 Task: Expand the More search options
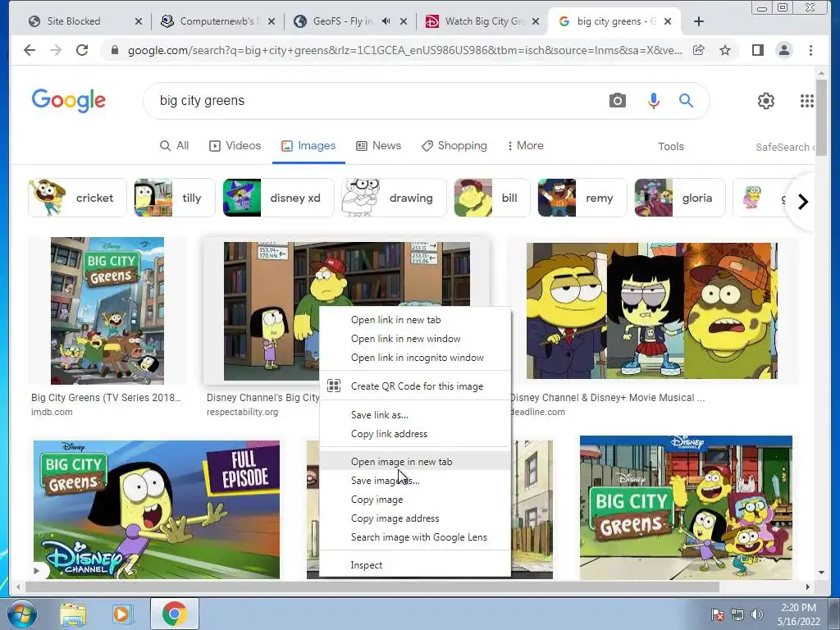(x=525, y=146)
